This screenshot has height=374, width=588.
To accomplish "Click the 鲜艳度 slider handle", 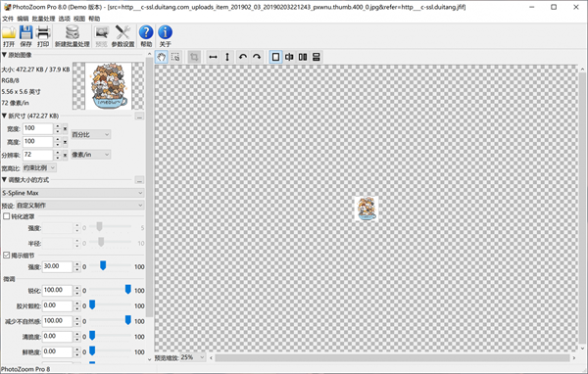I will click(x=92, y=351).
